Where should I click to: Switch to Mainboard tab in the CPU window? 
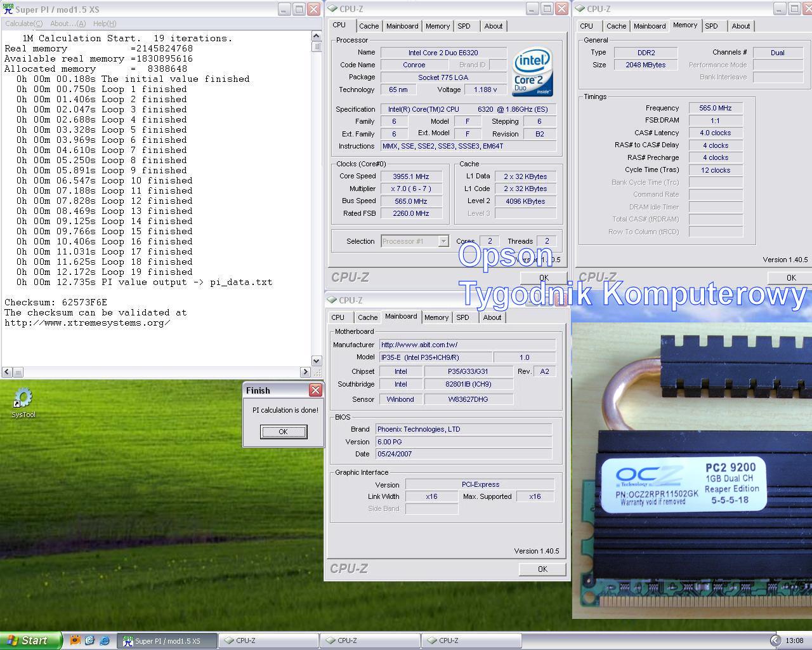click(x=402, y=26)
